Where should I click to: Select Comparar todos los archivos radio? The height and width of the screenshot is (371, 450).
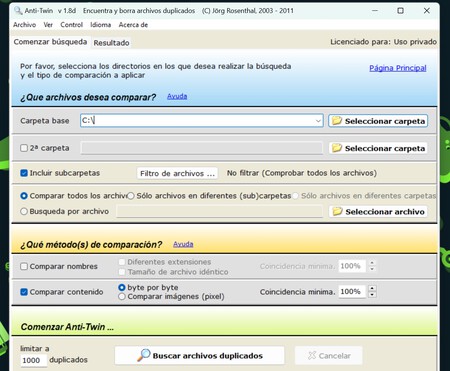[x=24, y=196]
